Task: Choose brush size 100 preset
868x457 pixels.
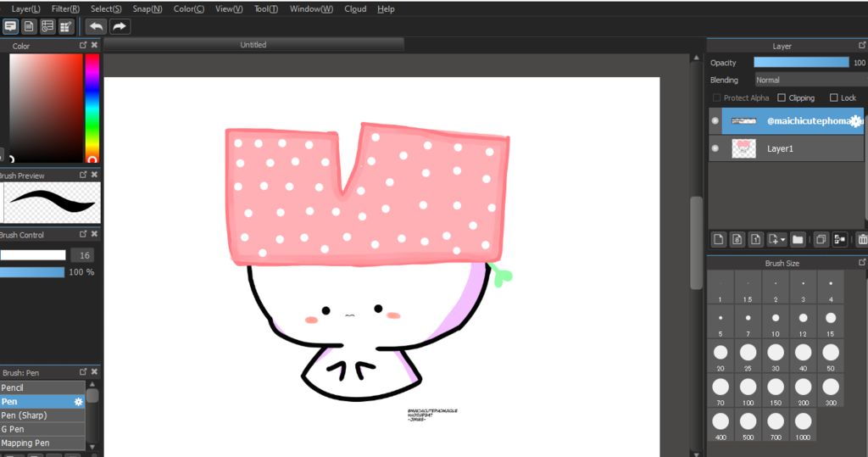Action: coord(748,392)
